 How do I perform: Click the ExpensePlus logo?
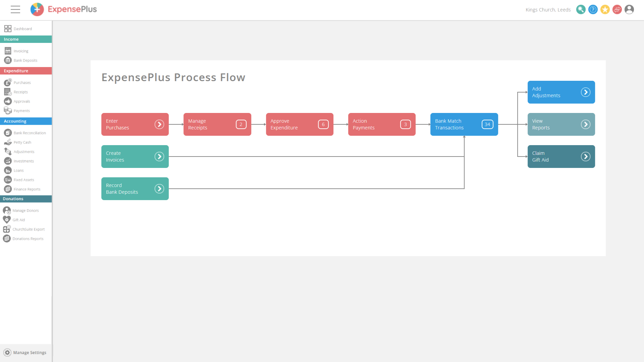63,9
